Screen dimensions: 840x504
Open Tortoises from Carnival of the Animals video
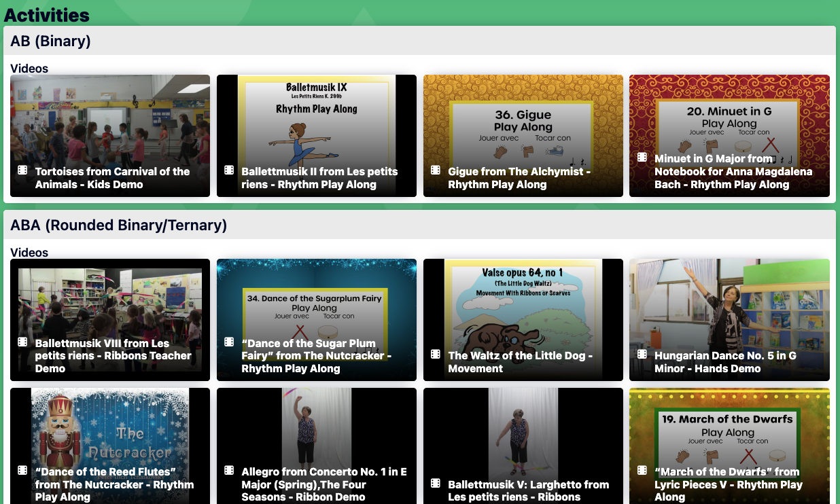tap(112, 178)
